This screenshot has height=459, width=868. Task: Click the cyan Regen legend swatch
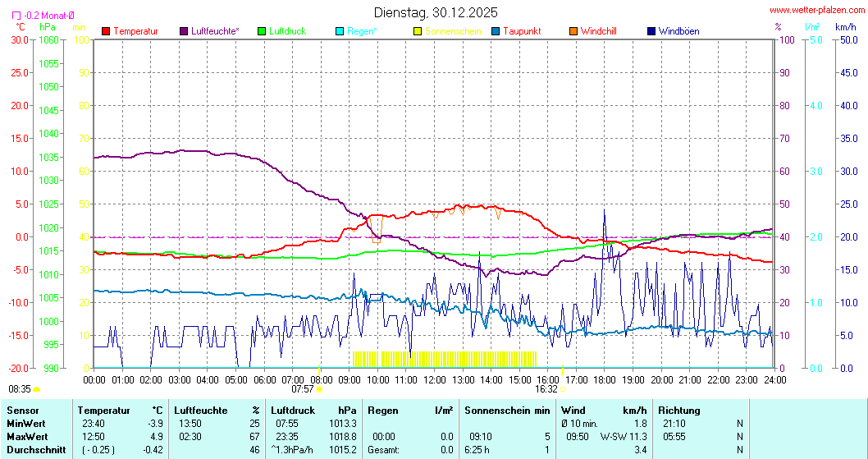coord(340,31)
